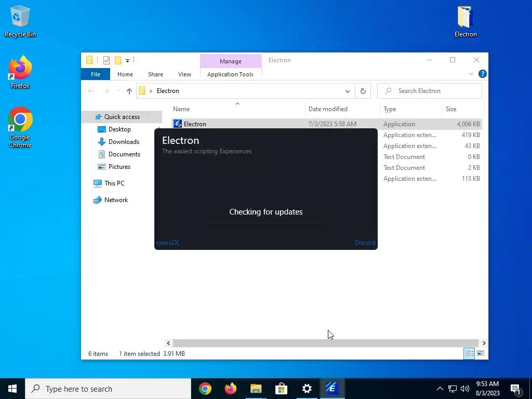Show hidden system tray icons
The height and width of the screenshot is (399, 532).
[x=440, y=389]
